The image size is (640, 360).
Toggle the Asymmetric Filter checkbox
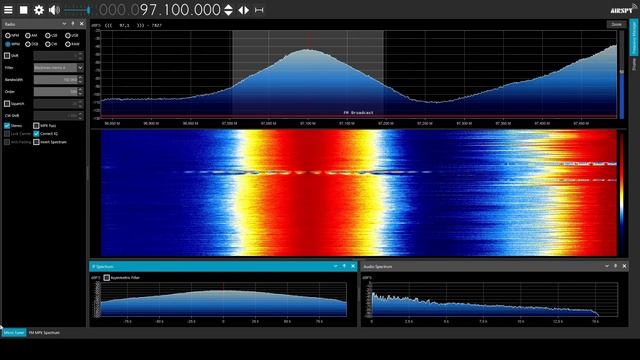click(107, 278)
